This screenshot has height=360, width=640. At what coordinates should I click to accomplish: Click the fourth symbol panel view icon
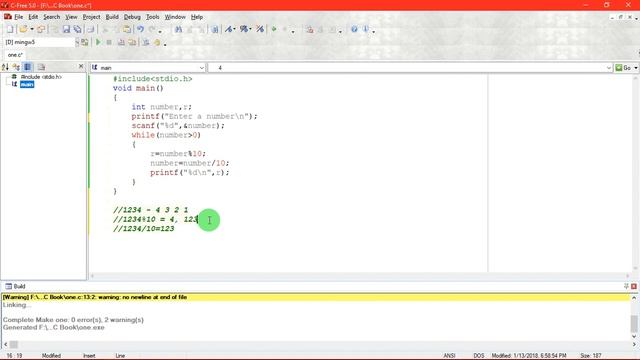click(x=41, y=67)
